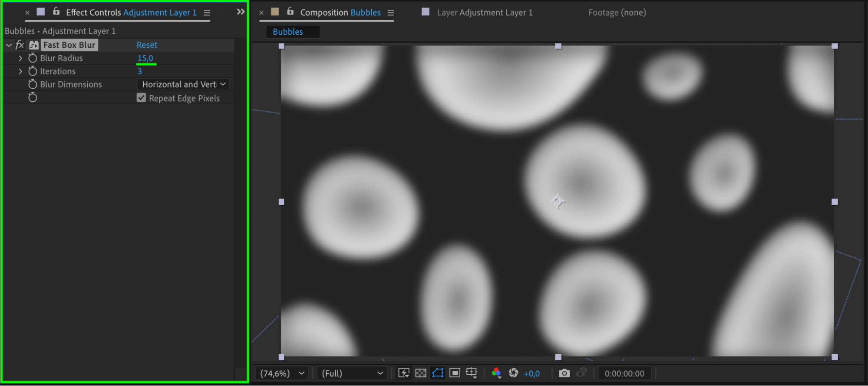
Task: Click the Reset Exposure aperture icon
Action: (513, 373)
